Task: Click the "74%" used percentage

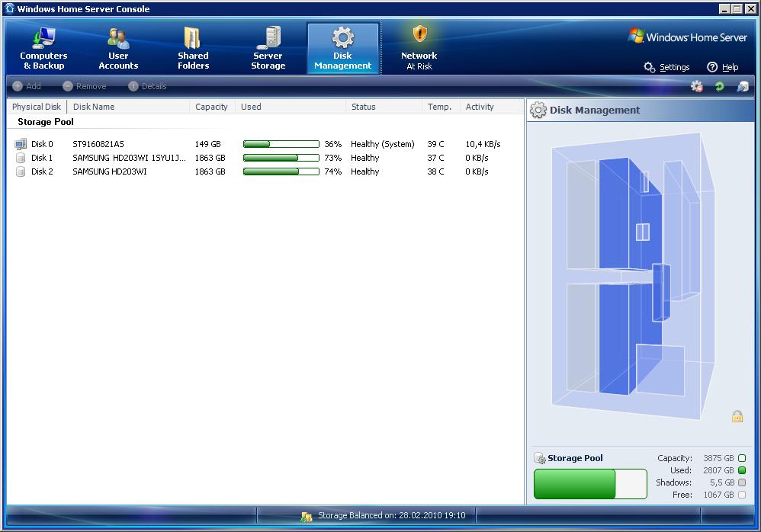Action: point(333,171)
